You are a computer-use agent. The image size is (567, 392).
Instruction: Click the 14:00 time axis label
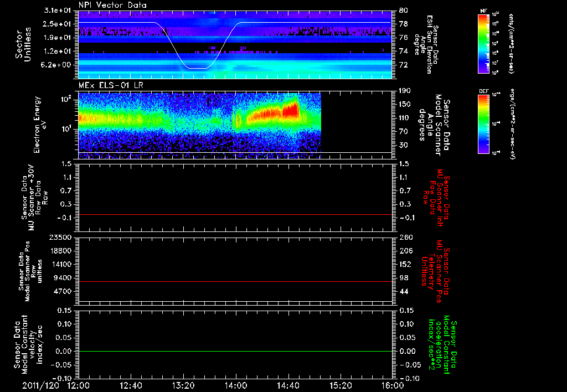click(x=236, y=385)
